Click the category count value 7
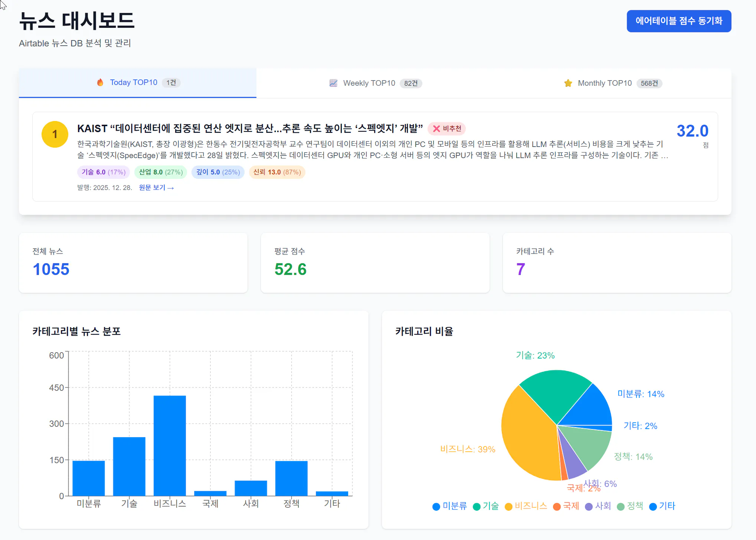Image resolution: width=756 pixels, height=540 pixels. click(521, 269)
